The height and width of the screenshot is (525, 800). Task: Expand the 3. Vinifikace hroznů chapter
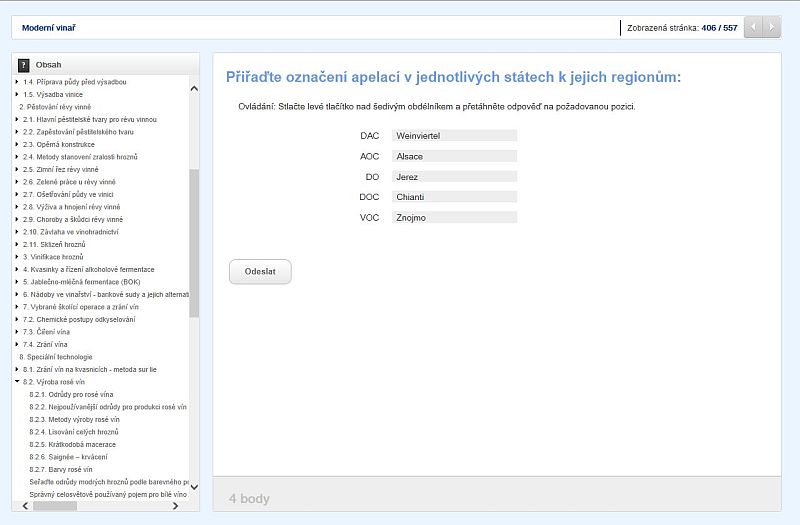tap(17, 257)
